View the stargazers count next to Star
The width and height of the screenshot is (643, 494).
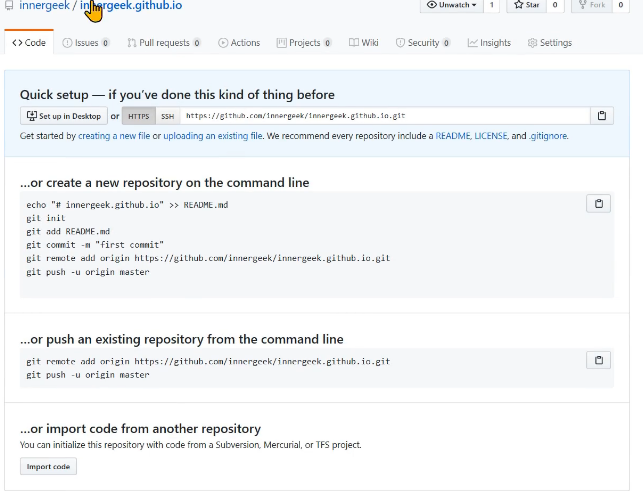pos(555,5)
